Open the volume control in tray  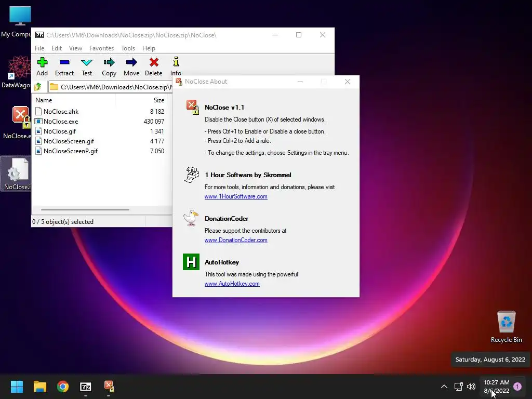[x=471, y=387]
